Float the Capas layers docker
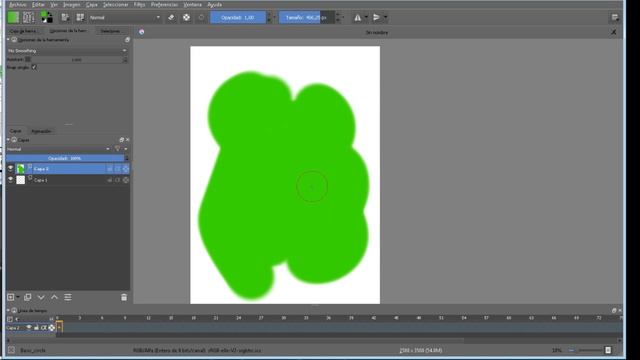This screenshot has width=640, height=360. [x=121, y=140]
